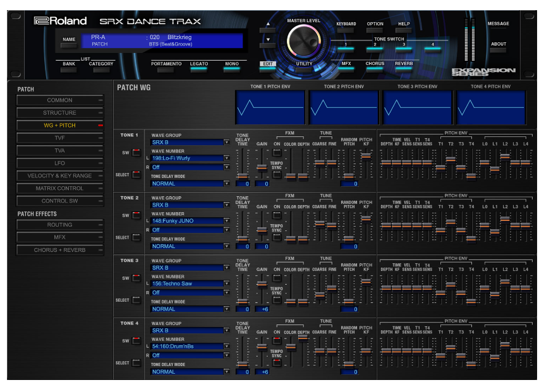Open the Tone 1 Tone Delay Mode dropdown
Image resolution: width=551 pixels, height=392 pixels.
[x=190, y=184]
